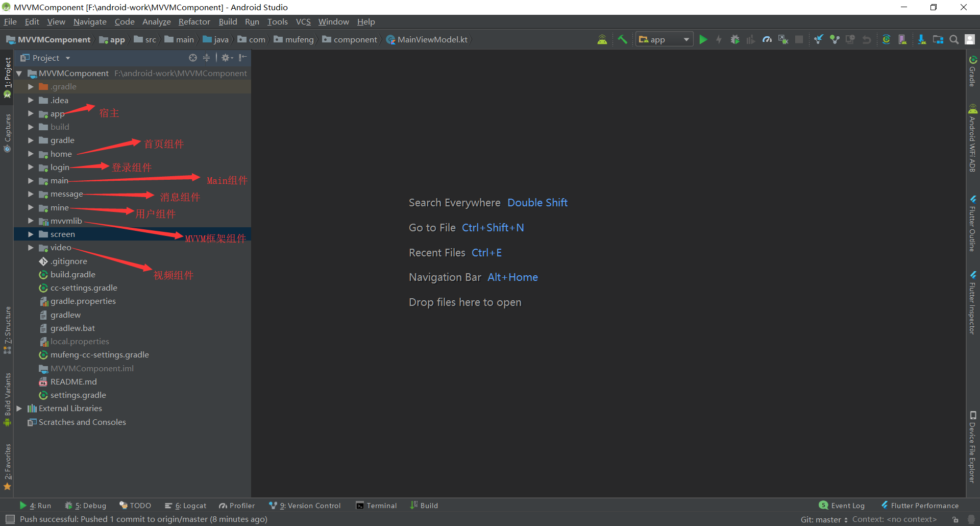Open the 6: Logcat tool window
This screenshot has width=980, height=526.
click(185, 506)
